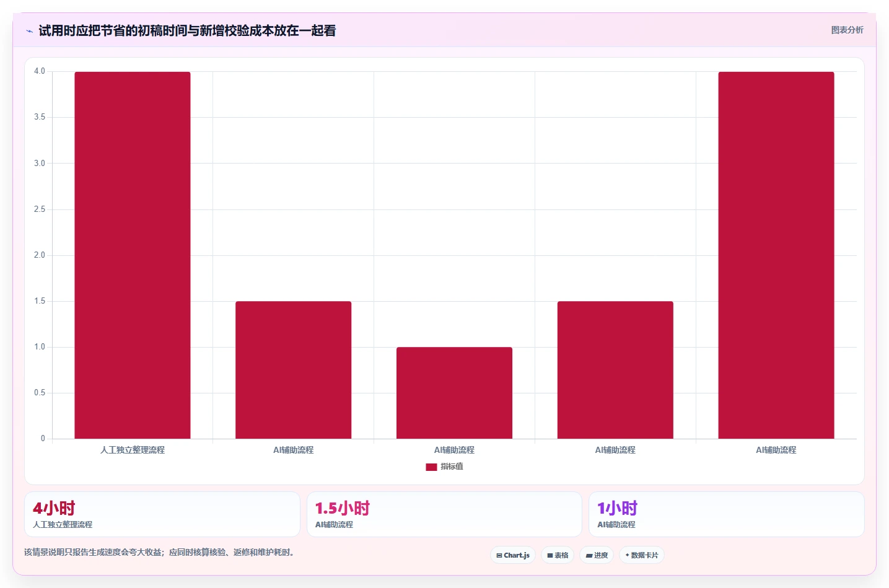Click the Chart.js tag chip
This screenshot has width=889, height=588.
coord(513,555)
